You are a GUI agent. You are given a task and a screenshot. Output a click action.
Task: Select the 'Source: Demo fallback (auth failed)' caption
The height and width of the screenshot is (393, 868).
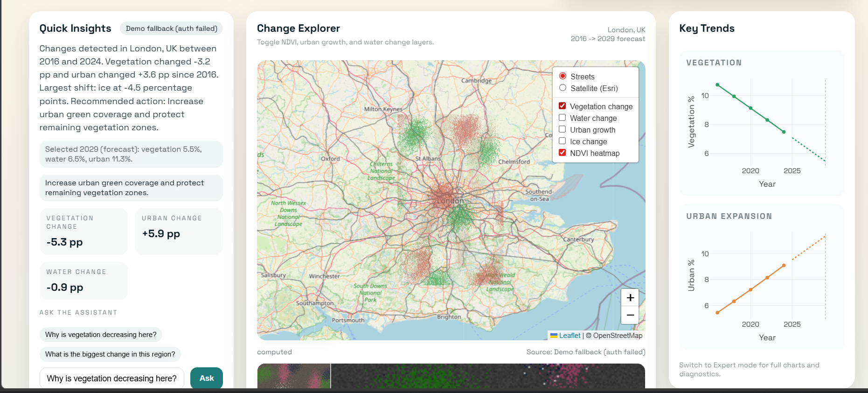[586, 352]
